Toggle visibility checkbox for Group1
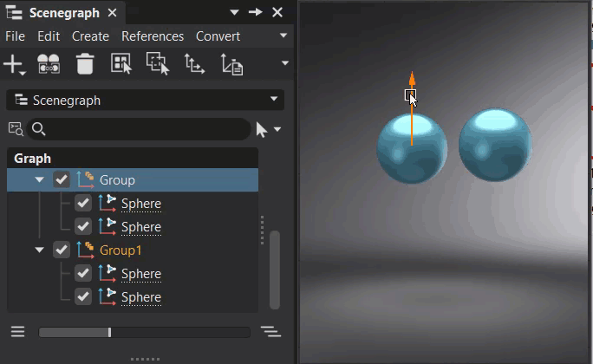This screenshot has height=364, width=593. pyautogui.click(x=62, y=250)
